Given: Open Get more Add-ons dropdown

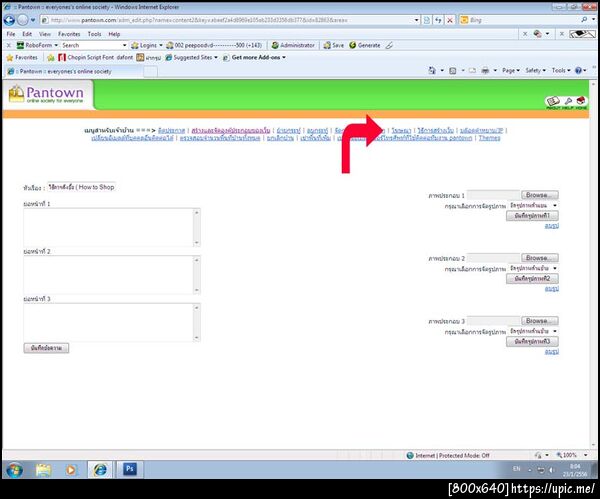Looking at the screenshot, I should click(x=254, y=57).
